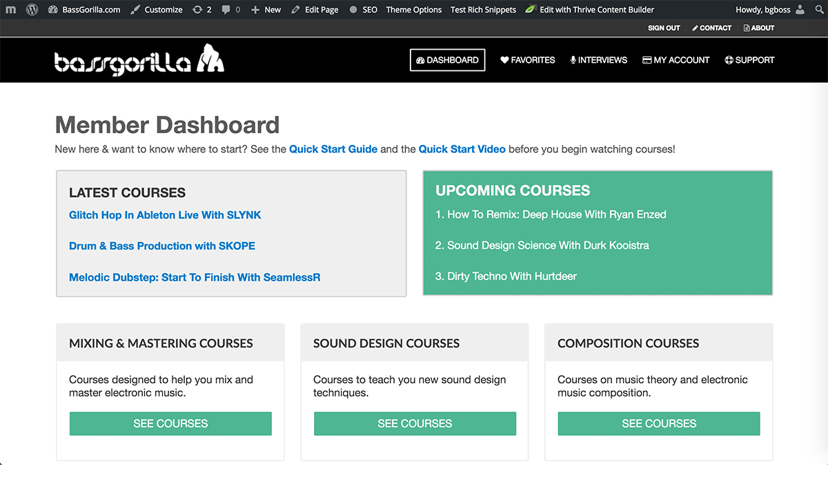Open Melodic Dubstep: Start To Finish With SeamlessR
This screenshot has width=828, height=504.
point(195,277)
